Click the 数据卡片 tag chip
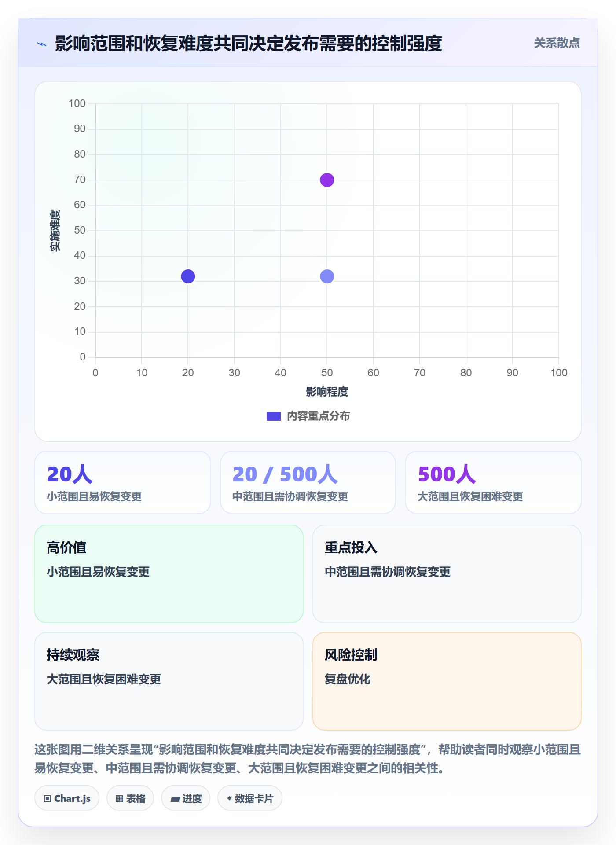Screen dimensions: 616x845 (x=250, y=798)
